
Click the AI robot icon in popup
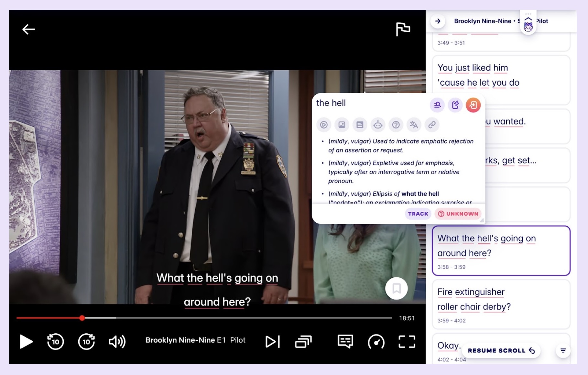(378, 125)
